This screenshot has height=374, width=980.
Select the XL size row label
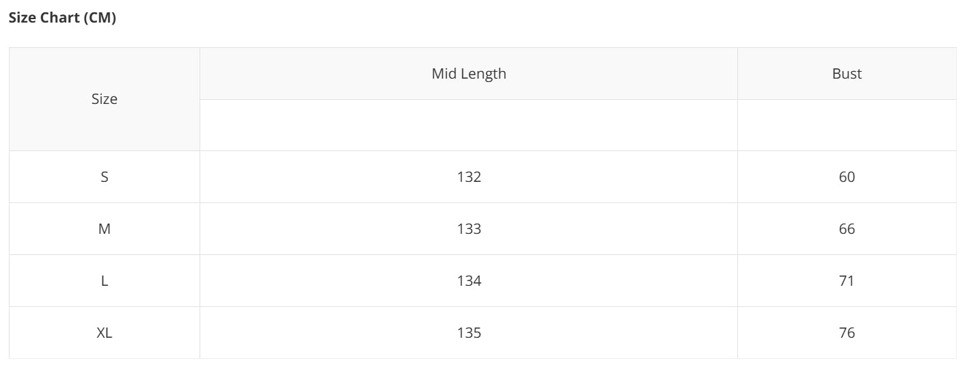(105, 333)
